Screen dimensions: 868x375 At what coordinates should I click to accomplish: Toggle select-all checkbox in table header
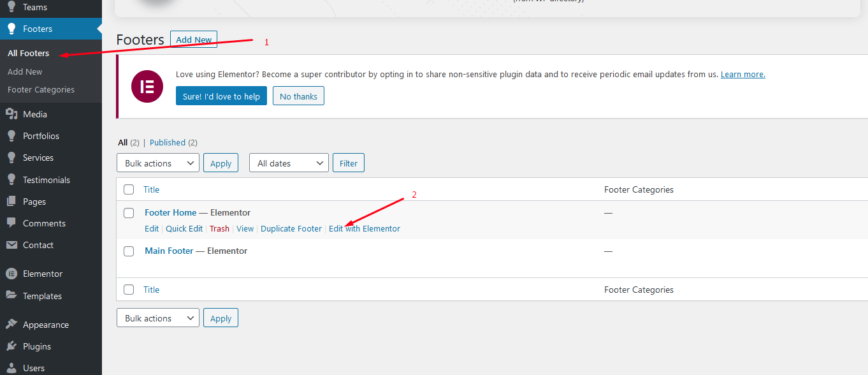(x=129, y=189)
